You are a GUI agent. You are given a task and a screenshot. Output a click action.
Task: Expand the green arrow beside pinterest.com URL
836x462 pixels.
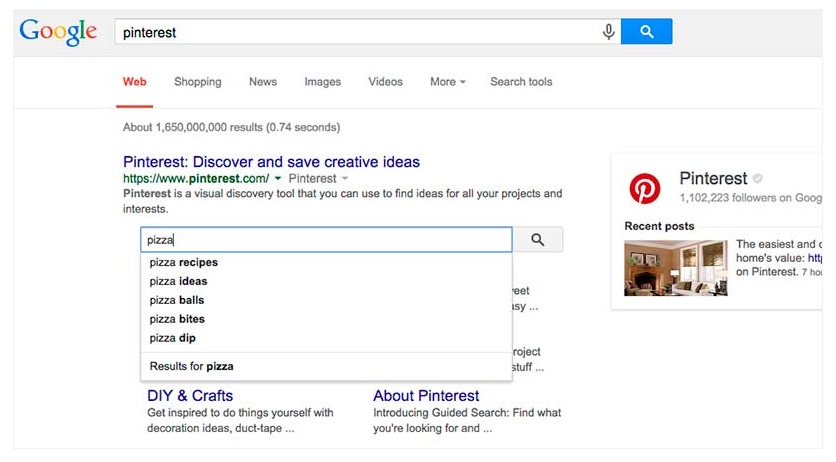(x=278, y=179)
